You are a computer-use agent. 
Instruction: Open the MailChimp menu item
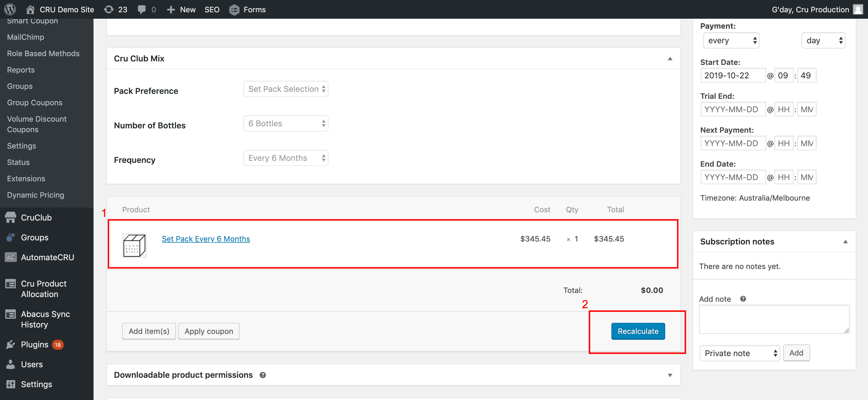26,37
